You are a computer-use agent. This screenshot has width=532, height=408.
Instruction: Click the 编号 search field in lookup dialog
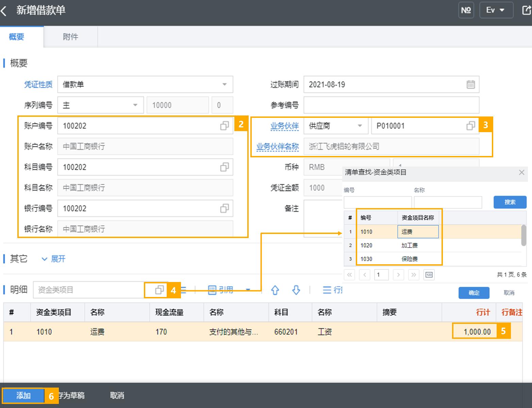(x=378, y=202)
